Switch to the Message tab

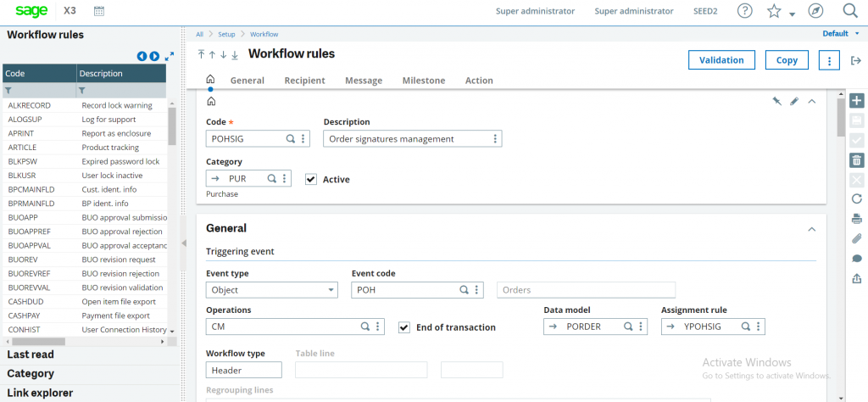364,81
